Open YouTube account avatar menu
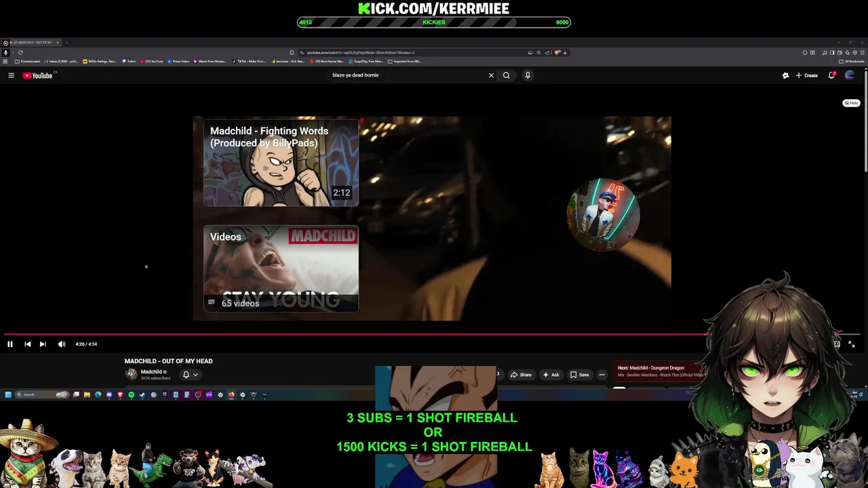 850,75
